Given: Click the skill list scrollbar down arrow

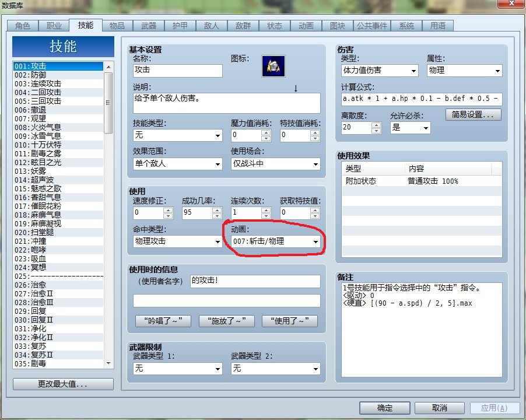Looking at the screenshot, I should click(108, 363).
